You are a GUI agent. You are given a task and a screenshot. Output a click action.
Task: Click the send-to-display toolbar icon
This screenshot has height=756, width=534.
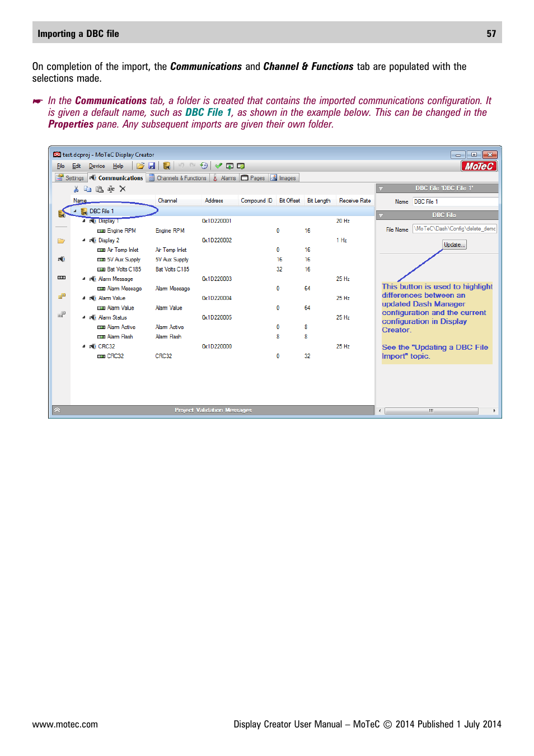[229, 166]
